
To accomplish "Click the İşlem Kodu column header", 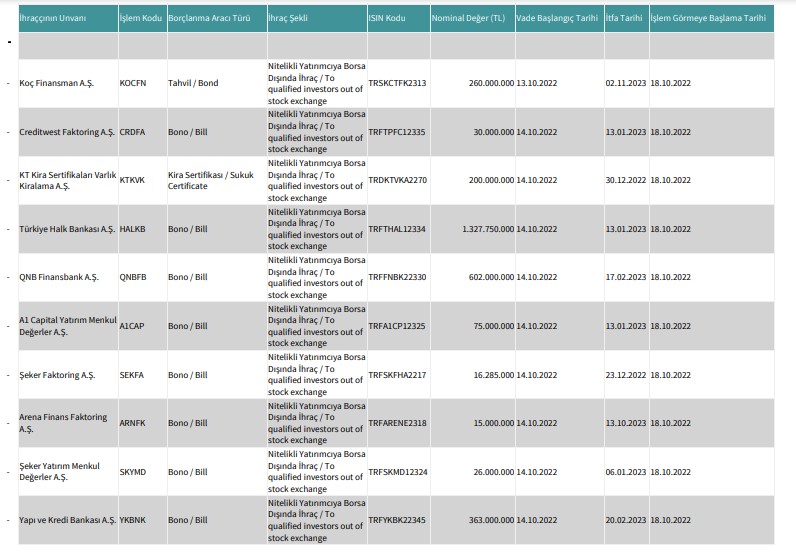I will pos(141,18).
